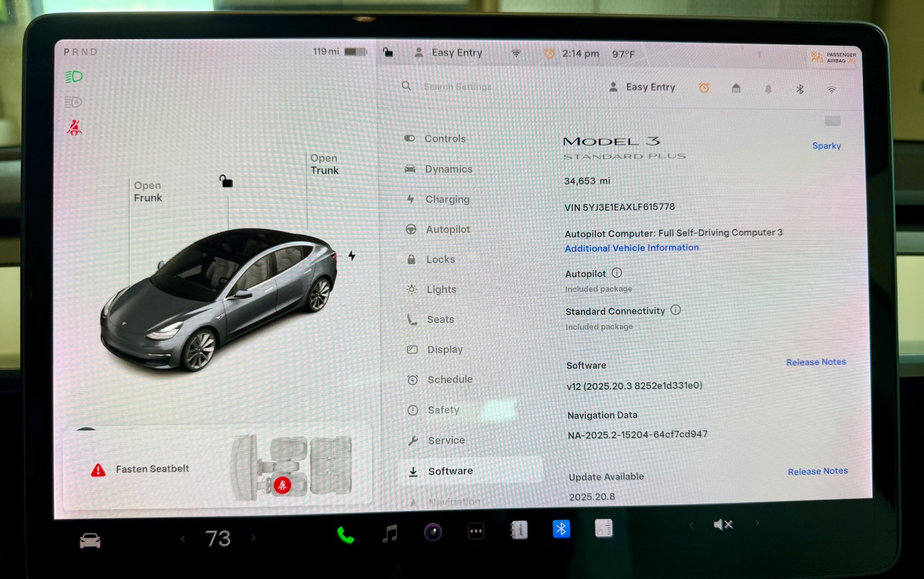The height and width of the screenshot is (579, 924).
Task: Open the all apps three-dots launcher
Action: pos(476,531)
